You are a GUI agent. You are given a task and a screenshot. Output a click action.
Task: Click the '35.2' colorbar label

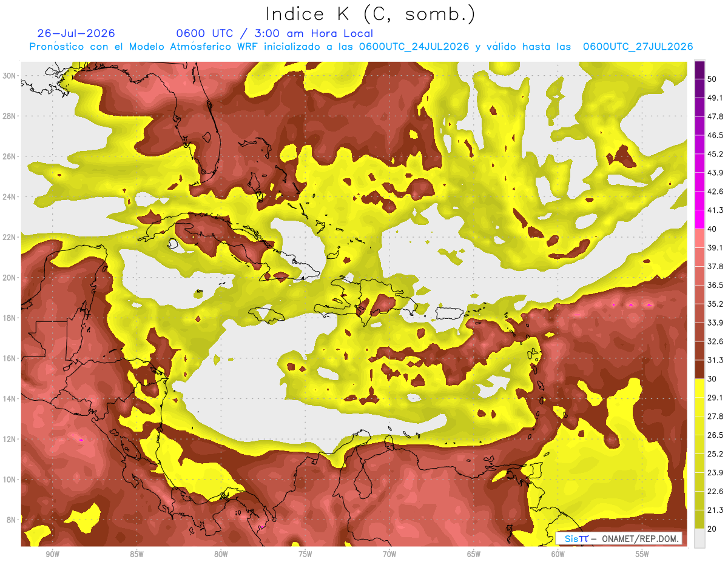(x=715, y=304)
